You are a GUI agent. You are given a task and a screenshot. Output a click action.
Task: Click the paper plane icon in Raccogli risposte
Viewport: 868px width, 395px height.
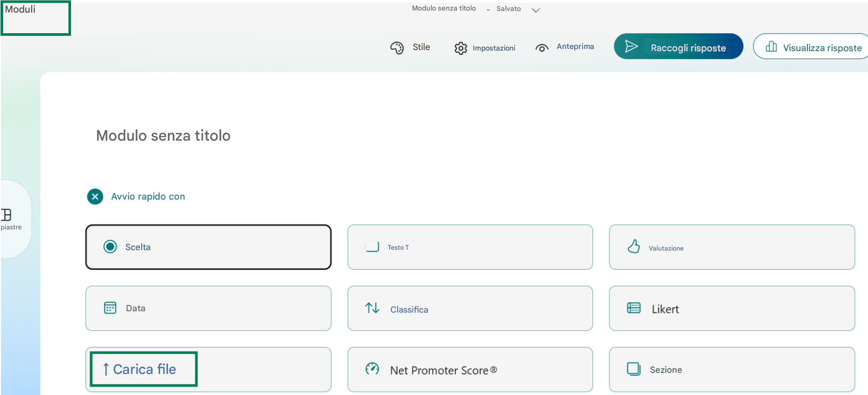coord(631,46)
